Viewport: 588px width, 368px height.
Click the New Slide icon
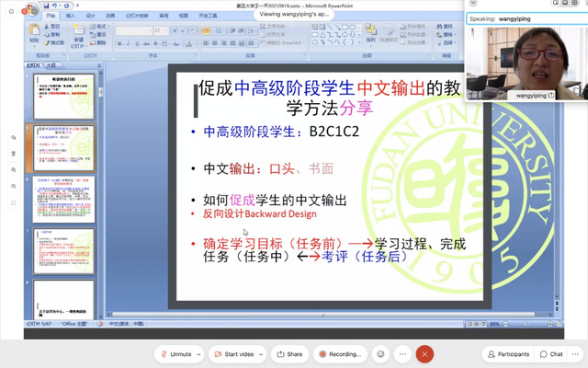pos(78,30)
